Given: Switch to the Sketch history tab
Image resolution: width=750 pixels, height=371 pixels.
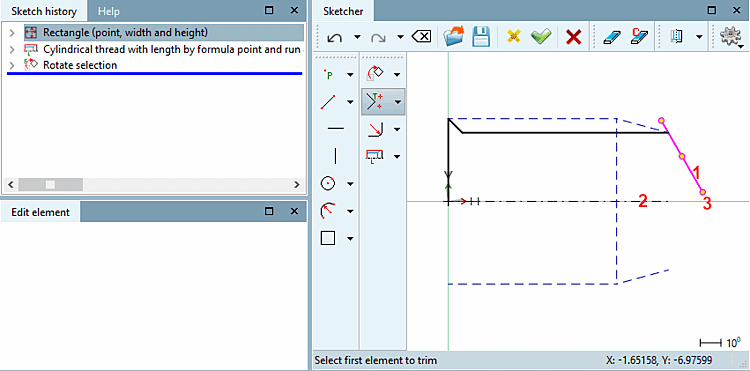Looking at the screenshot, I should (x=44, y=11).
